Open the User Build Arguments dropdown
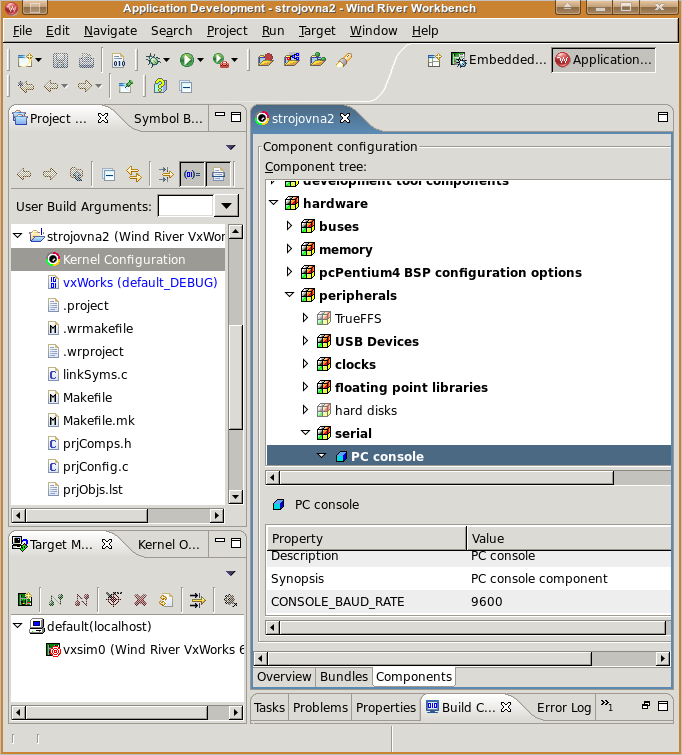Image resolution: width=682 pixels, height=755 pixels. [x=226, y=206]
